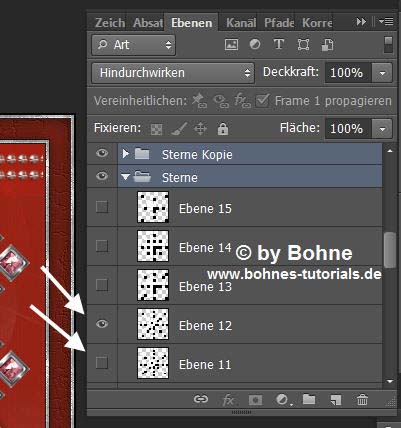401x428 pixels.
Task: Collapse the Sterne group
Action: click(125, 177)
